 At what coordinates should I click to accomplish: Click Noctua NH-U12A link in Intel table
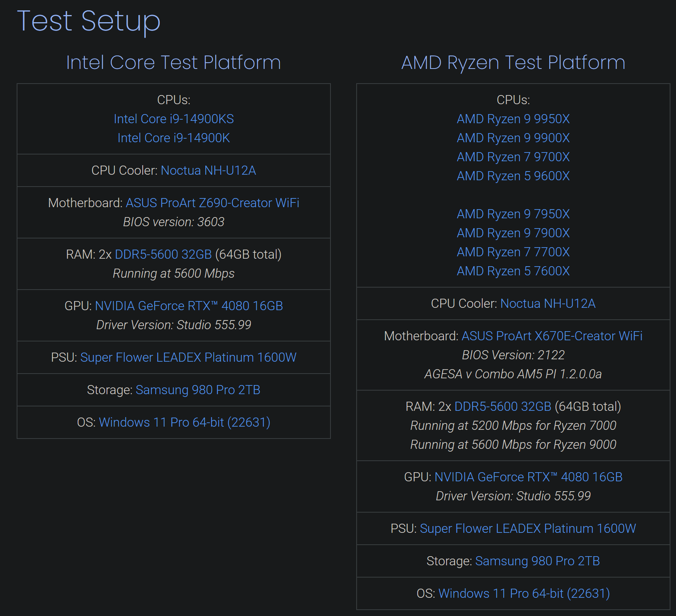point(208,170)
